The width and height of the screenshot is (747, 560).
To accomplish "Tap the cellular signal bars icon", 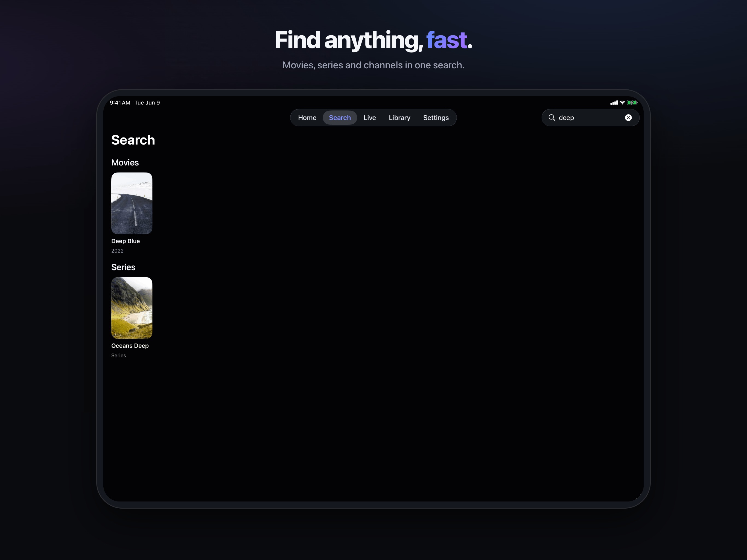I will point(614,103).
